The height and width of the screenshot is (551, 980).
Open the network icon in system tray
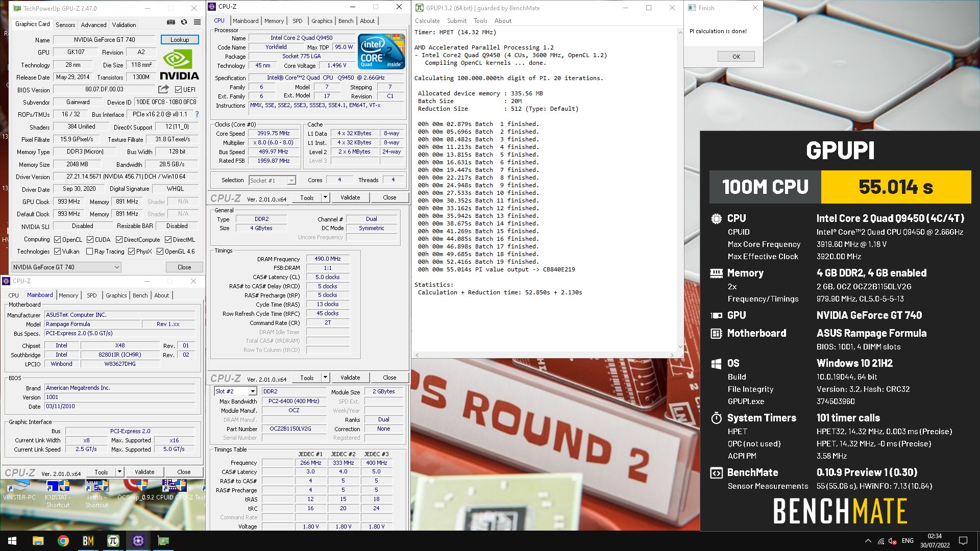[881, 541]
